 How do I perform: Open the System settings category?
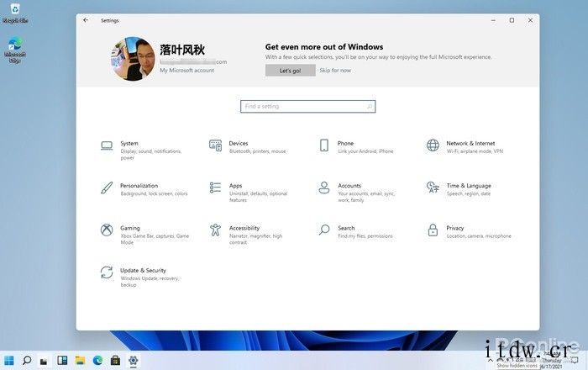click(x=129, y=144)
